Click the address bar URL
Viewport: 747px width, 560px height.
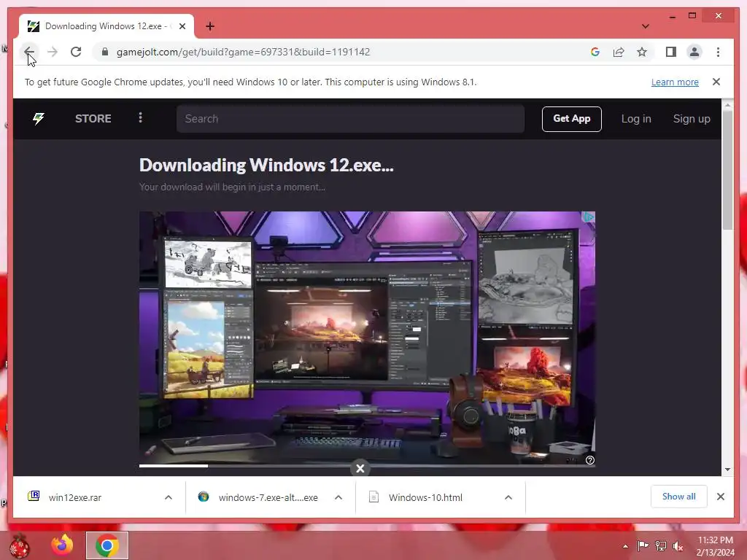tap(243, 52)
